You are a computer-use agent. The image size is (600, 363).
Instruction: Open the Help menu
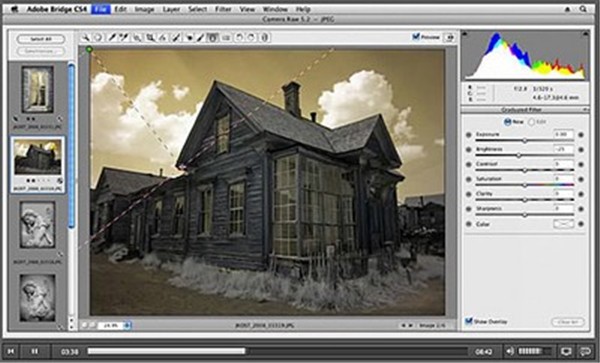click(x=303, y=9)
